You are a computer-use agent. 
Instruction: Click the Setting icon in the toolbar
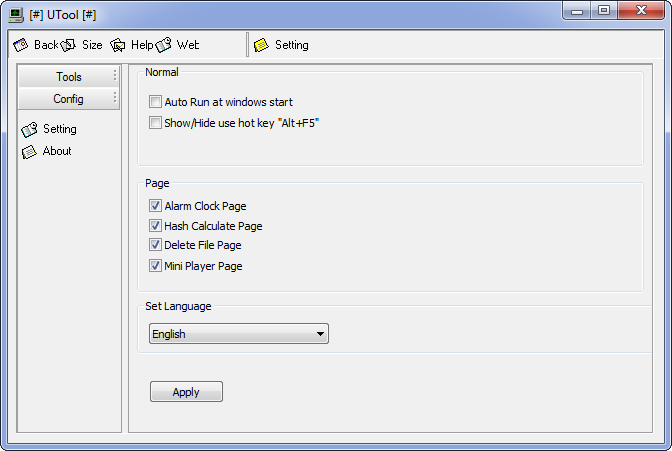coord(261,45)
